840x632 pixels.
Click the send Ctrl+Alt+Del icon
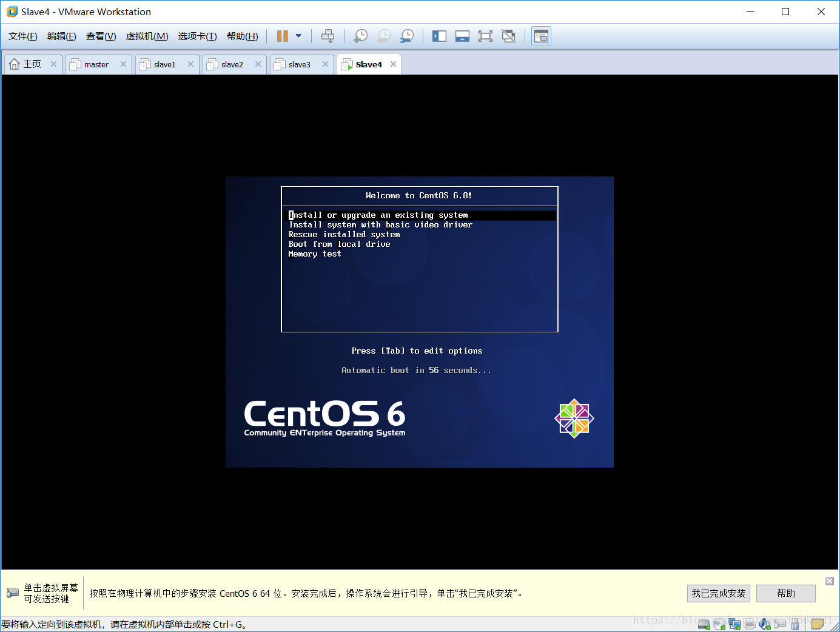click(328, 36)
